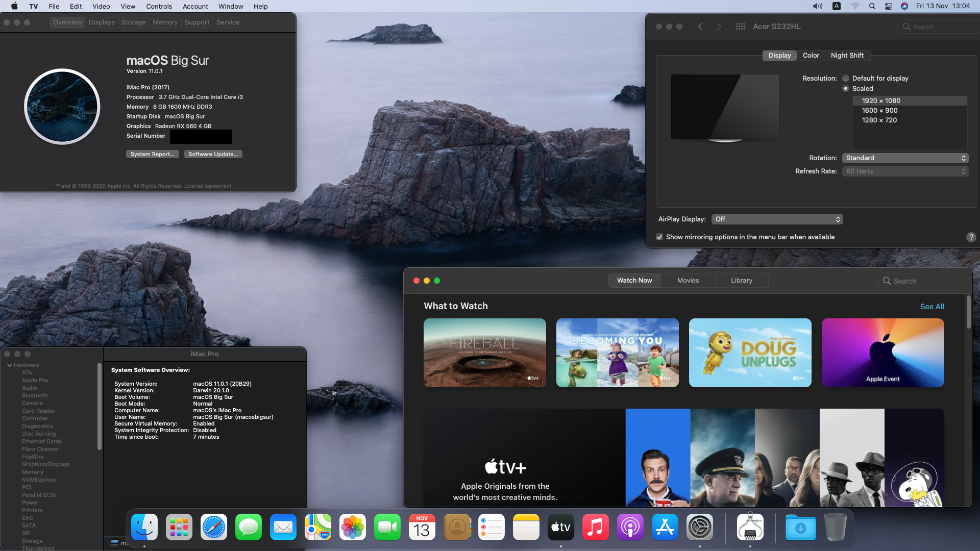Open Account menu in menu bar
The image size is (980, 551).
tap(195, 6)
